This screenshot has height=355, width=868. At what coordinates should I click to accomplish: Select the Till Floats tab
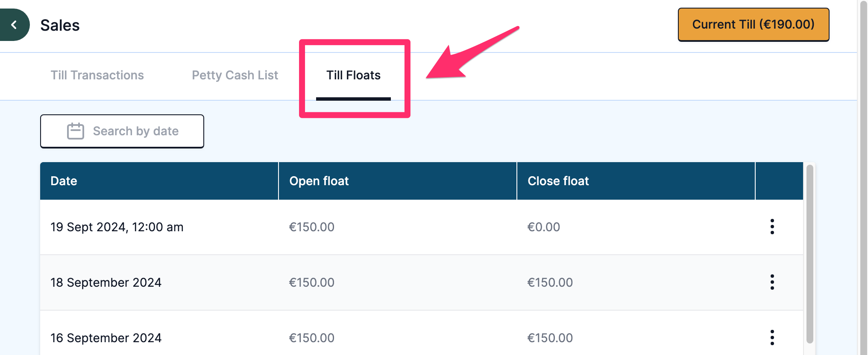click(353, 75)
